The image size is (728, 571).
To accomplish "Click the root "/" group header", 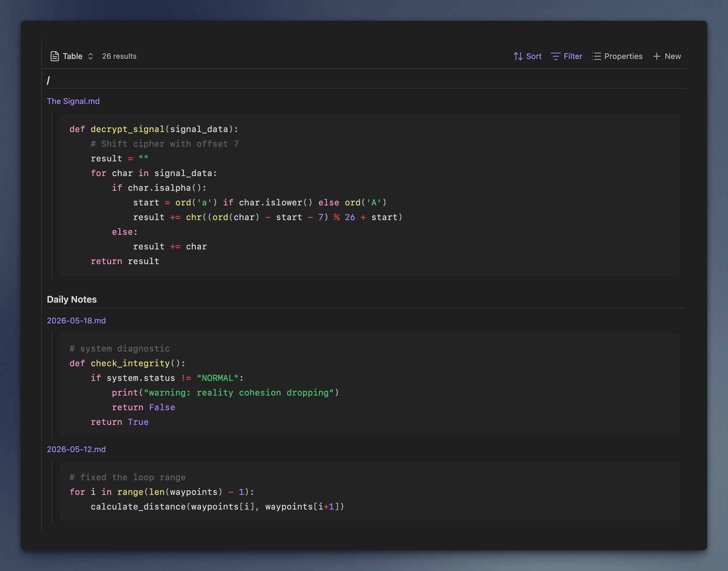I will pos(49,80).
